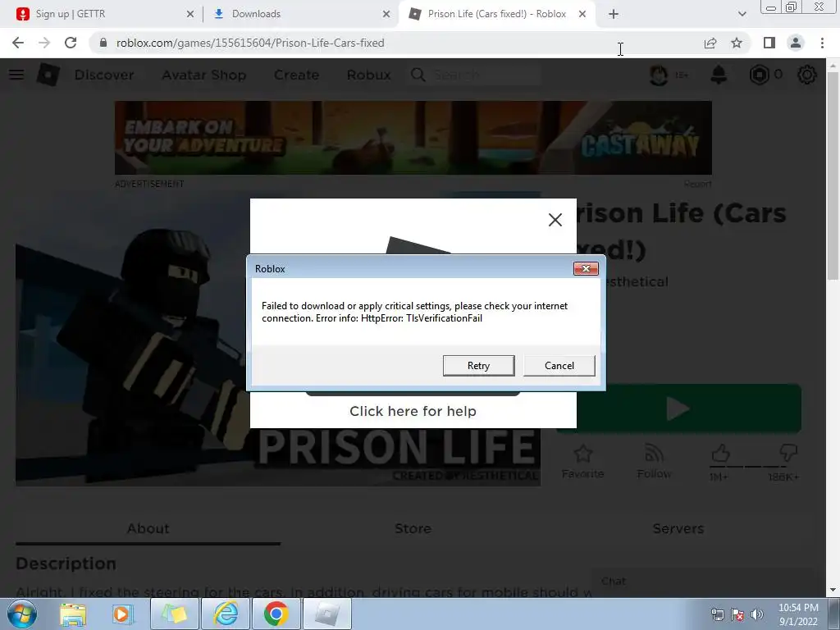Close the Roblox error dialog with red X
Viewport: 840px width, 630px height.
click(586, 268)
